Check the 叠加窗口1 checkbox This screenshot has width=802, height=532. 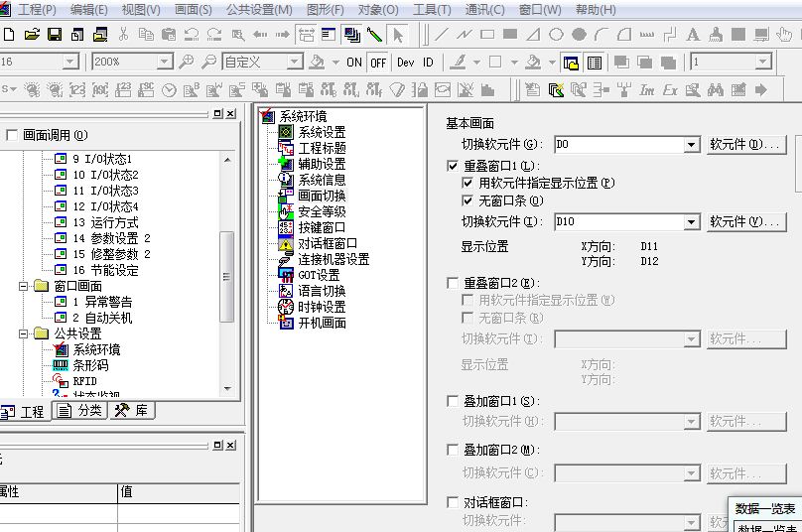pos(454,402)
